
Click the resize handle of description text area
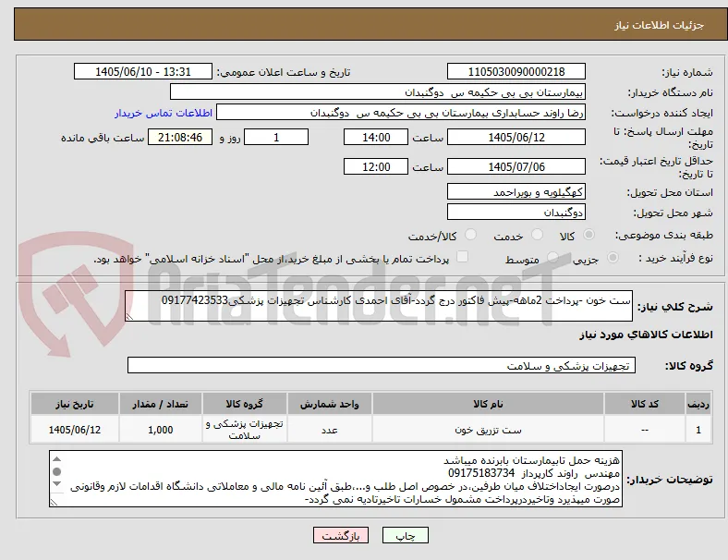click(x=129, y=317)
